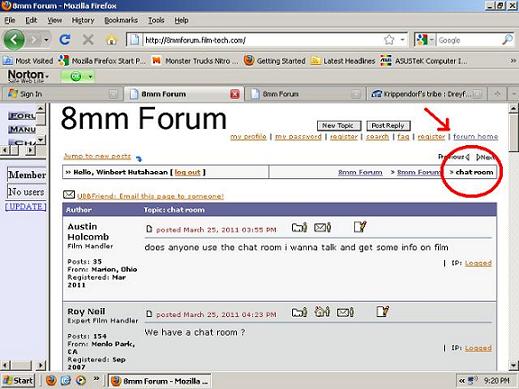Viewport: 519px width, 389px height.
Task: Bookmark this page with the star icon
Action: click(x=389, y=40)
